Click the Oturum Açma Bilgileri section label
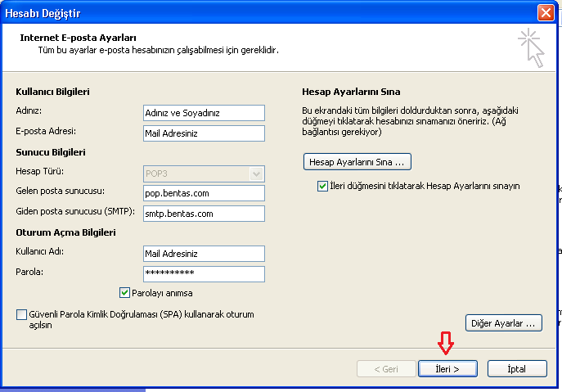 65,232
